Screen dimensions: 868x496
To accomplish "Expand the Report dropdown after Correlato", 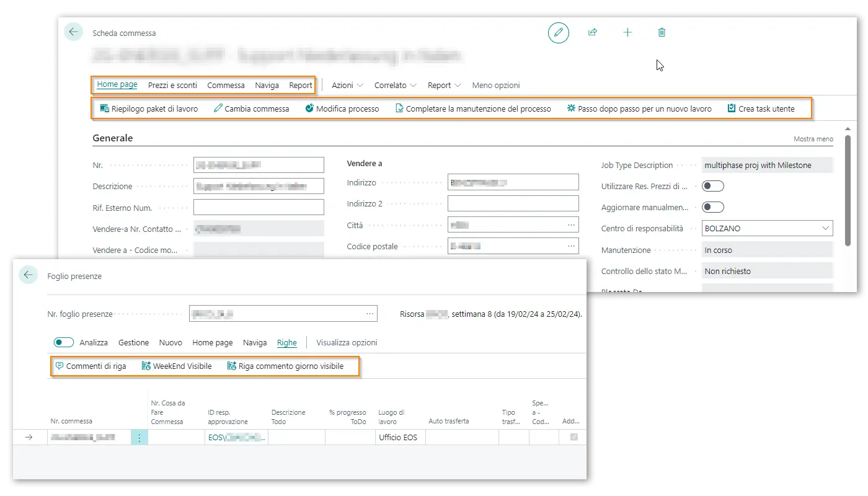I will (x=445, y=85).
